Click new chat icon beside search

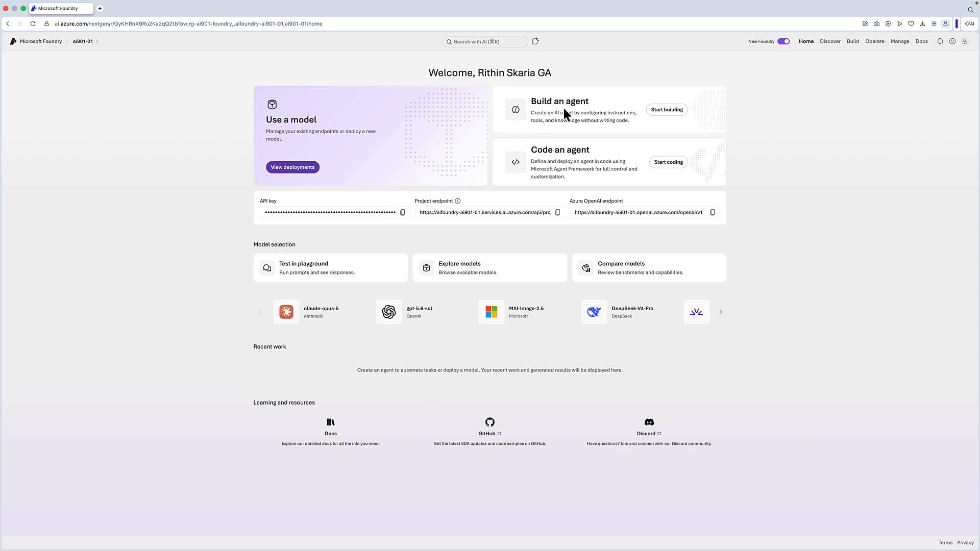(535, 41)
